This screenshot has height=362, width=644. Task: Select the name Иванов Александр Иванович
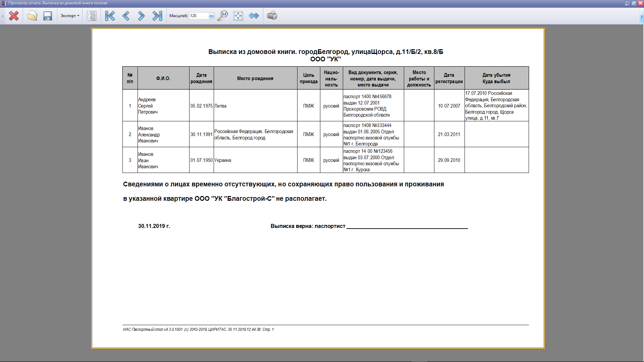pos(149,134)
